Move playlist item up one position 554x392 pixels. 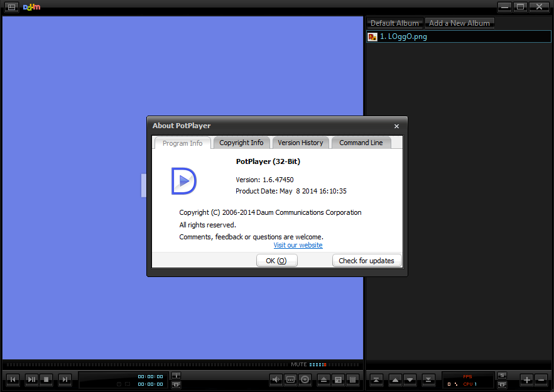pyautogui.click(x=395, y=380)
